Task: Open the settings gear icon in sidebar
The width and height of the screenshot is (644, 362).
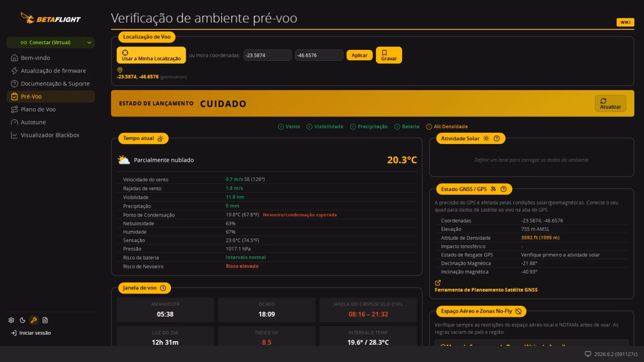Action: 11,320
